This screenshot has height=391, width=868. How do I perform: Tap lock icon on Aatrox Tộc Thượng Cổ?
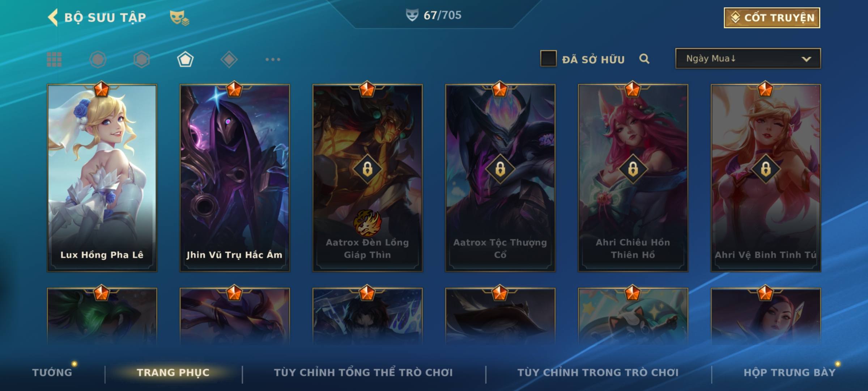tap(500, 169)
